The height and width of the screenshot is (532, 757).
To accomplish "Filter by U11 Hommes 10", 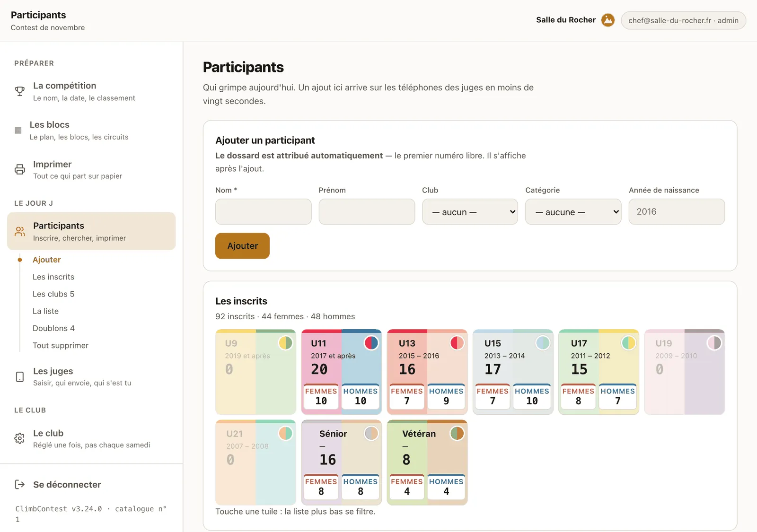I will 361,396.
